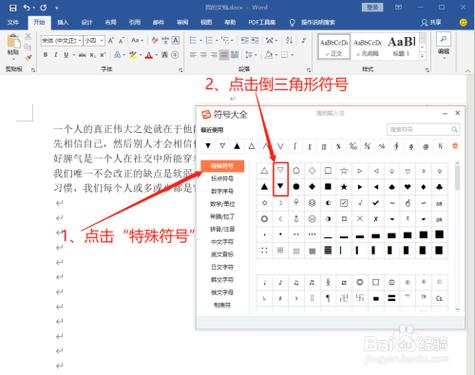Screen dimensions: 475x375
Task: Toggle superscript formatting
Action: [x=102, y=55]
